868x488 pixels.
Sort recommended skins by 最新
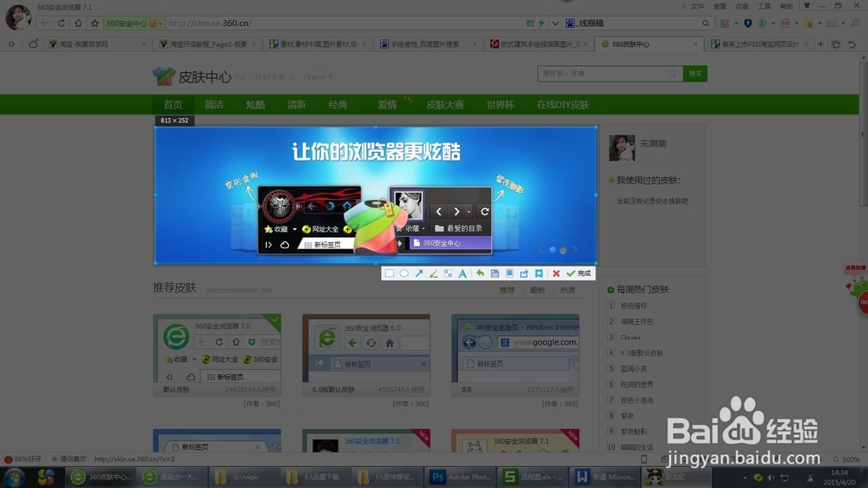(537, 290)
